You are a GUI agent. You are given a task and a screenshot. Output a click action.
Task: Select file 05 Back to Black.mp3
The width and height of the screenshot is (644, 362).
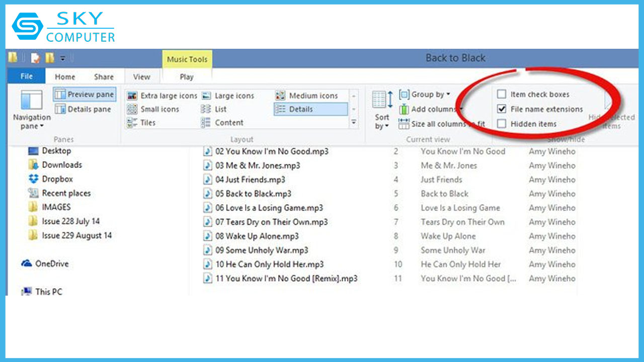[x=253, y=194]
